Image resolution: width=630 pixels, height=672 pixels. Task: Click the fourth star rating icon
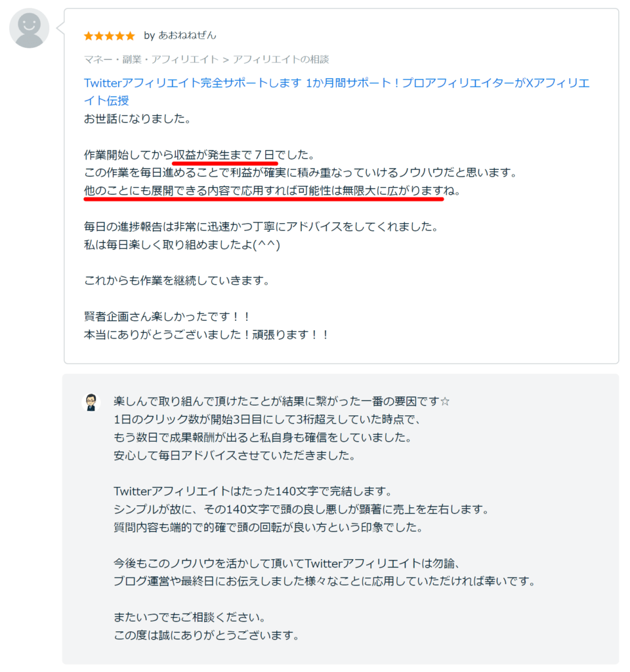(119, 37)
